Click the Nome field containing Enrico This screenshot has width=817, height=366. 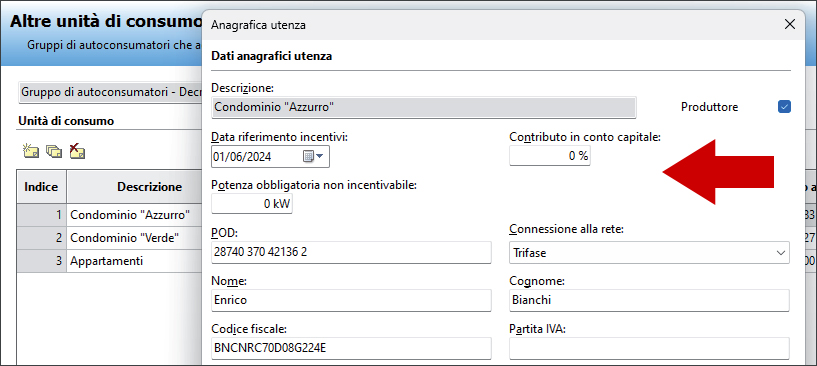tap(351, 300)
